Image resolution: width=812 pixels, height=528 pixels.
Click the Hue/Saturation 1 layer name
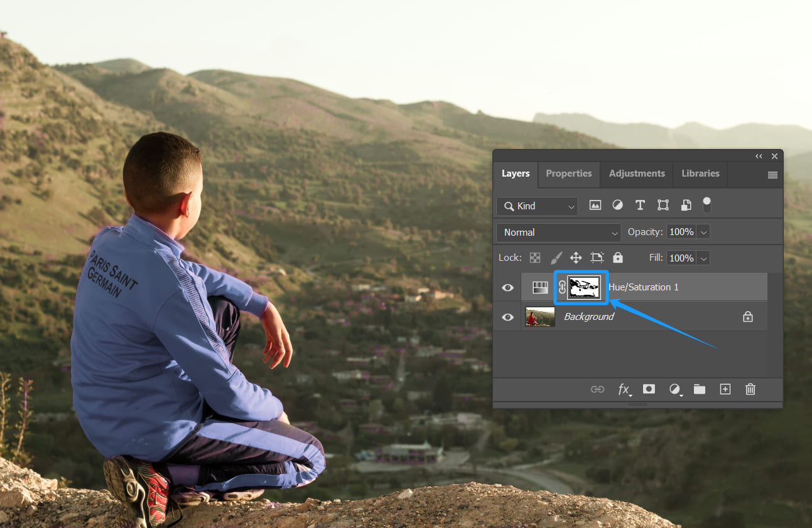point(644,287)
